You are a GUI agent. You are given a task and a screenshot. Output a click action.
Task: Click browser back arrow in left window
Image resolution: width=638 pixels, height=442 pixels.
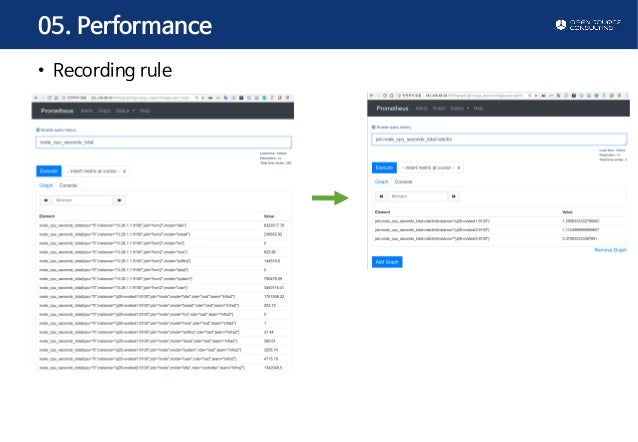coord(36,98)
